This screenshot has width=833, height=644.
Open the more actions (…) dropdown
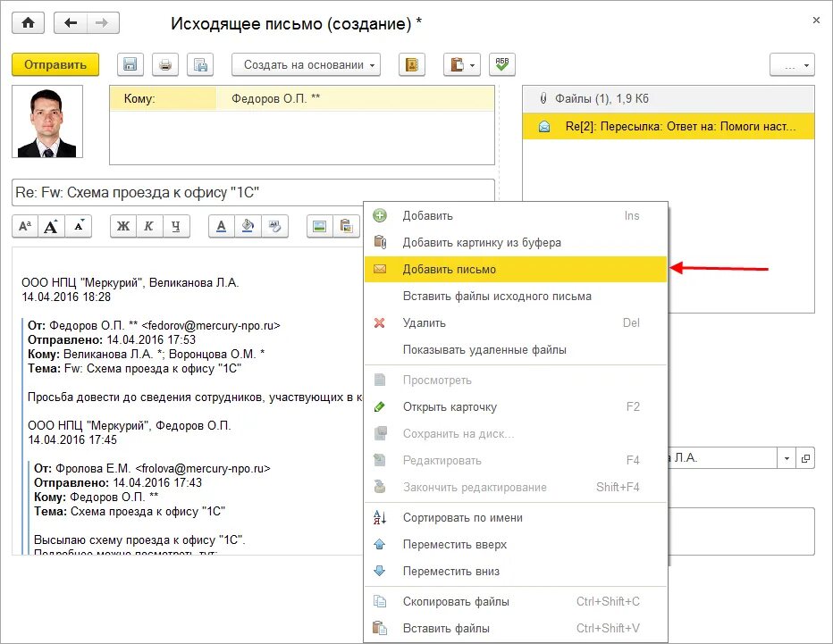click(792, 65)
